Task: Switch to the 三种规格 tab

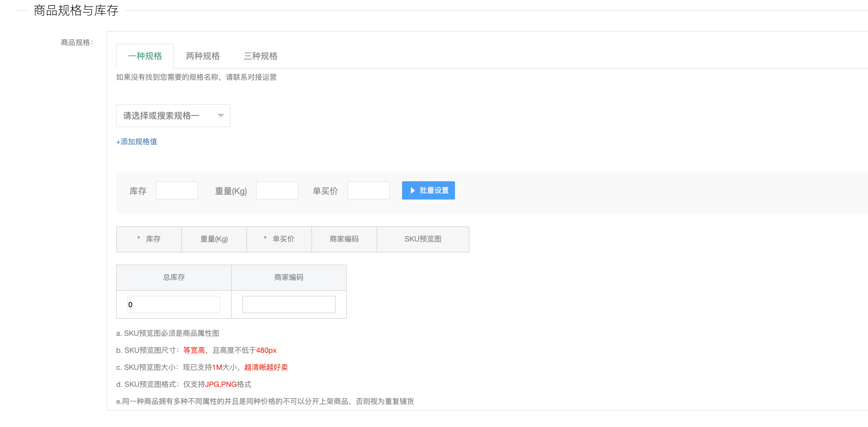Action: [260, 56]
